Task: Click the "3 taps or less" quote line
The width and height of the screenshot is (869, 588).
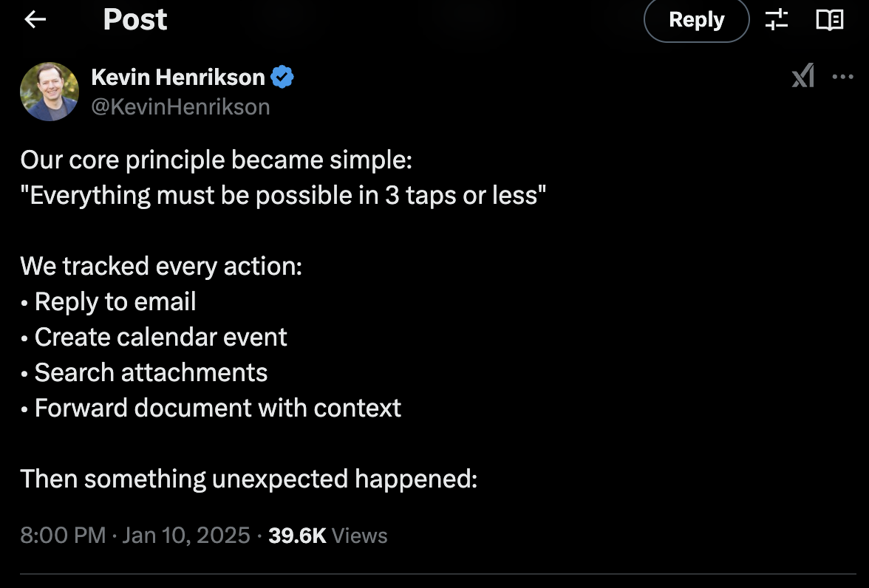Action: [x=283, y=196]
